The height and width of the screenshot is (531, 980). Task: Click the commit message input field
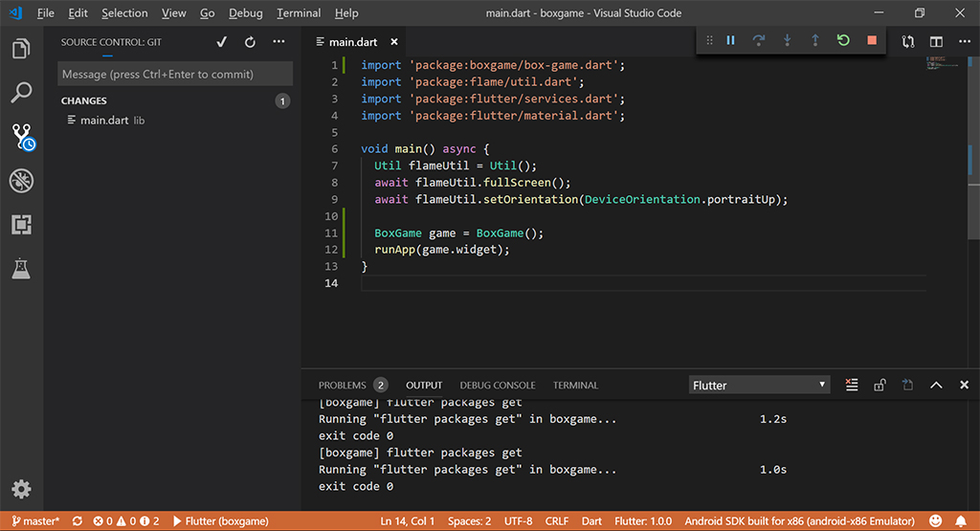(x=175, y=75)
